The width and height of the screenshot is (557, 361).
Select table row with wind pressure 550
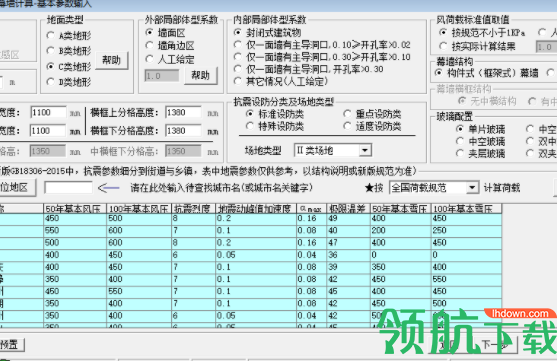coord(250,231)
